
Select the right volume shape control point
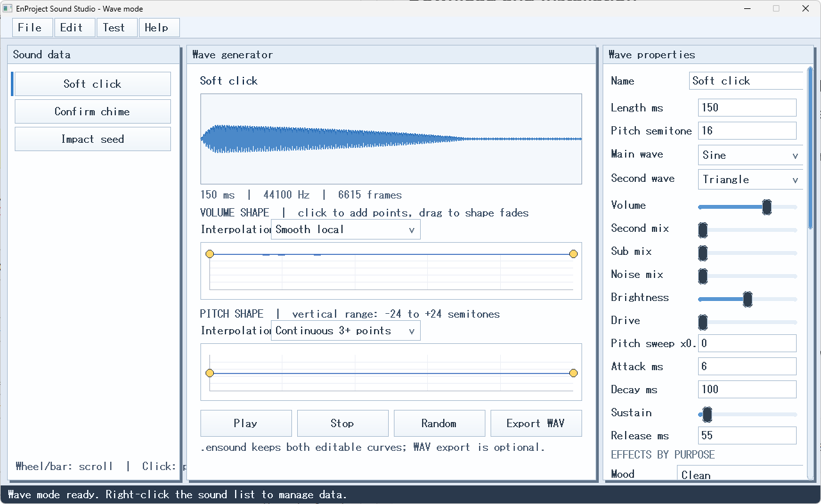(573, 254)
